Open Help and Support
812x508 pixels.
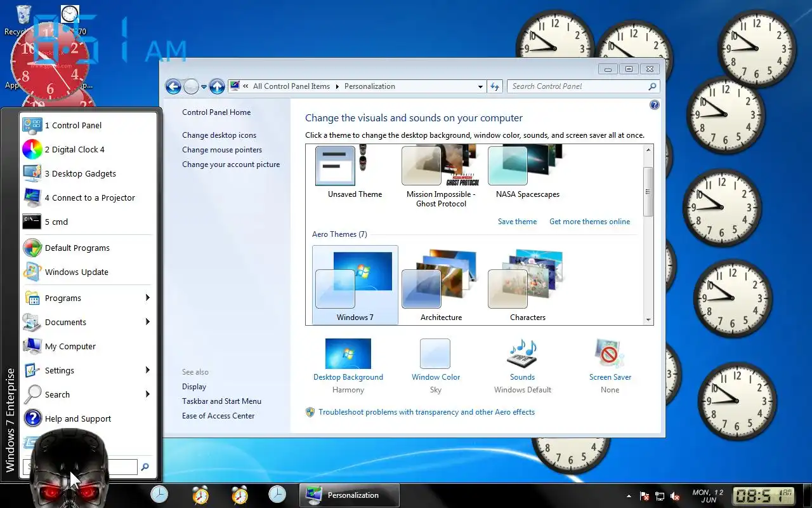point(89,418)
